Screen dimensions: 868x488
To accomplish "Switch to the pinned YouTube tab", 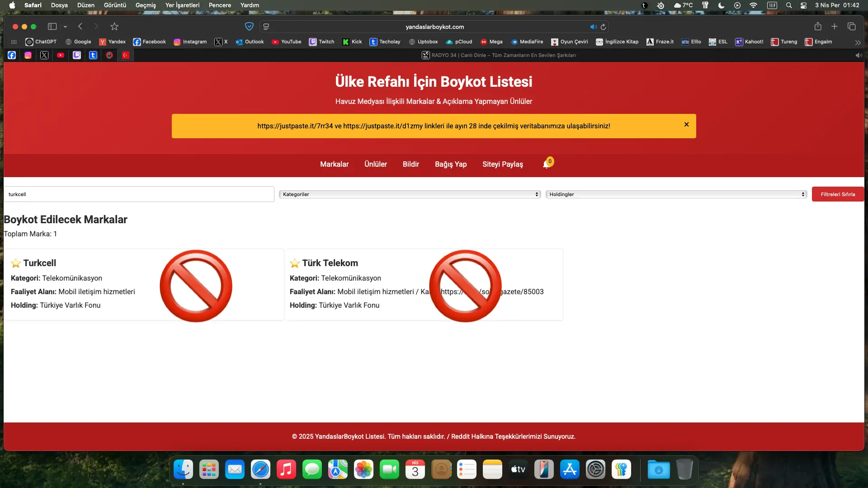I will (x=61, y=55).
